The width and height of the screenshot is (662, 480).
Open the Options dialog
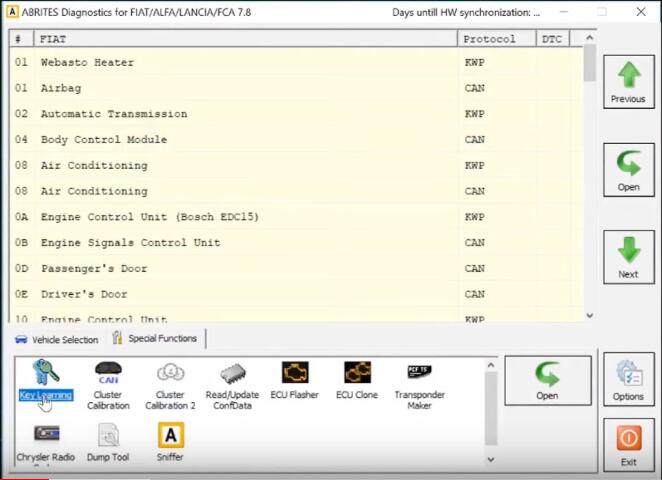point(629,379)
